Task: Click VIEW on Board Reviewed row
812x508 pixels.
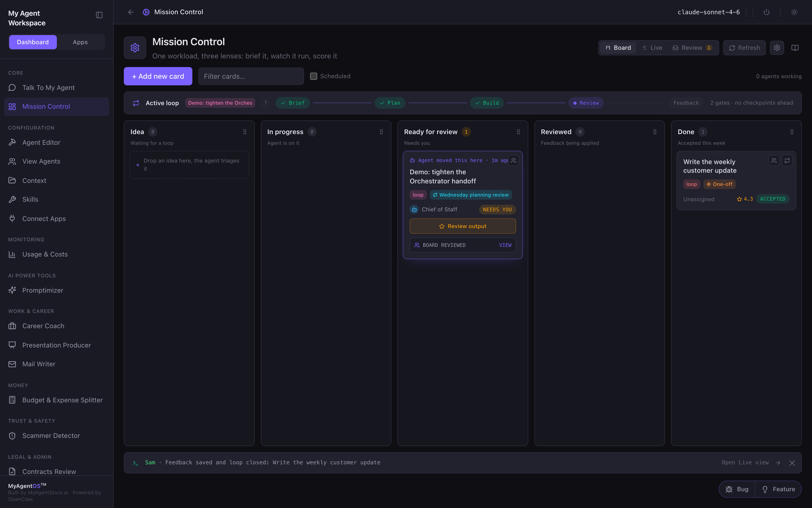Action: [x=505, y=245]
